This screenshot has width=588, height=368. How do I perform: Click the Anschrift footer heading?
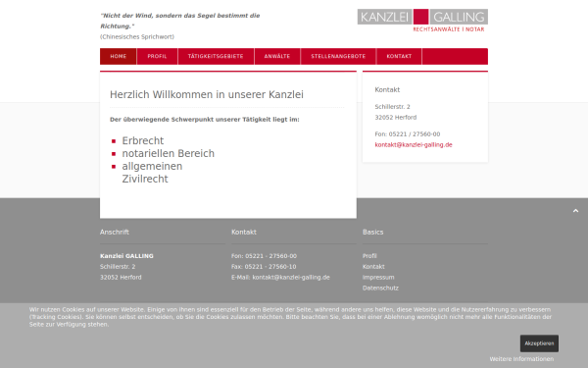115,232
